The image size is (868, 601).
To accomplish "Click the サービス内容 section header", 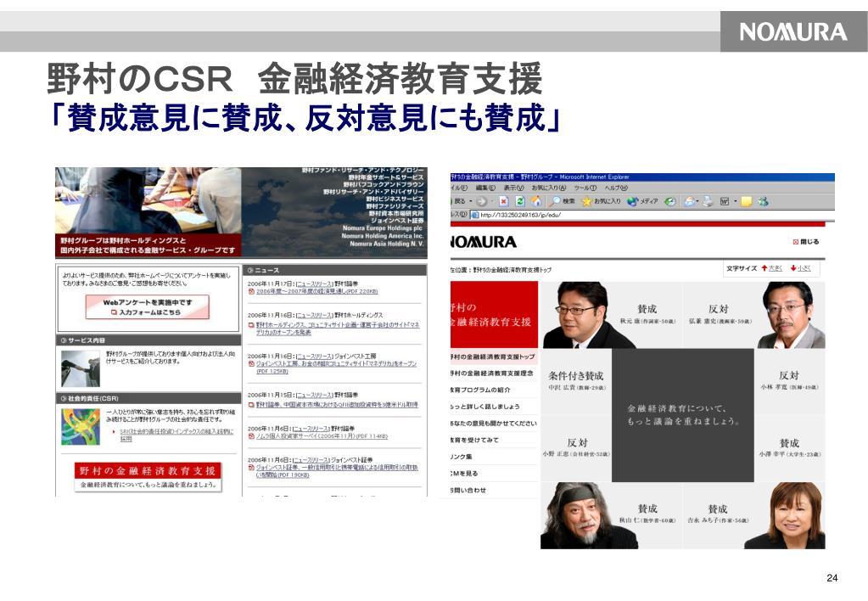I will 148,340.
